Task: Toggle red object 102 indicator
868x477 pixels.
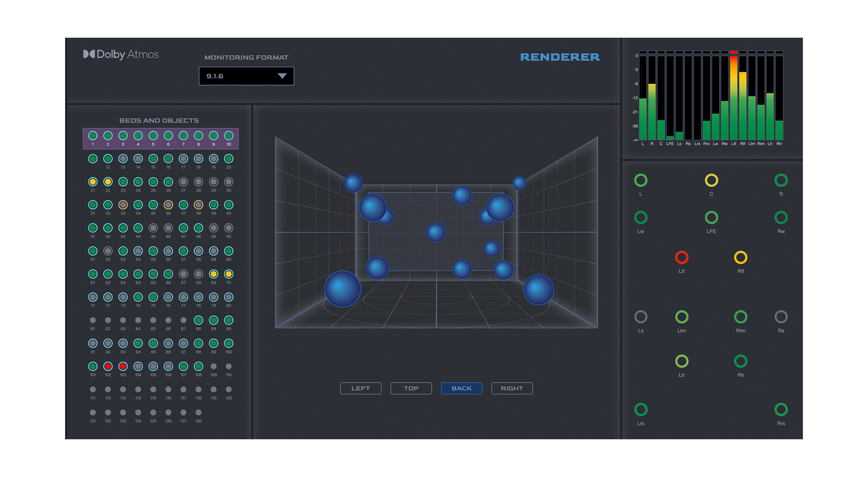Action: 108,366
